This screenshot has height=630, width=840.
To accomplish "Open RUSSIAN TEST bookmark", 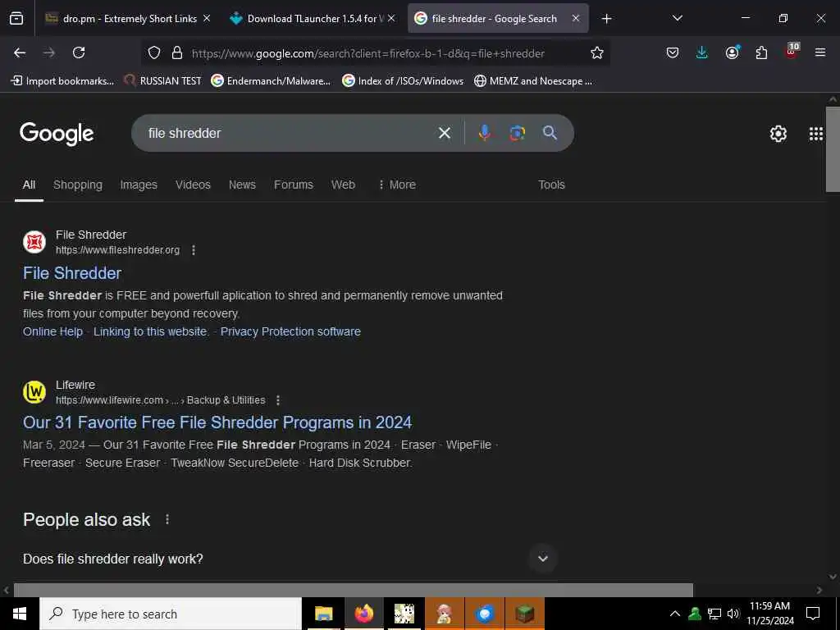I will point(162,81).
